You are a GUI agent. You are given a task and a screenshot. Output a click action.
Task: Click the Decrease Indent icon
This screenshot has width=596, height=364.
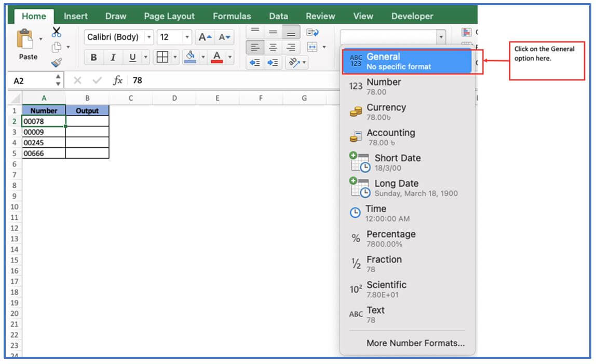[255, 63]
